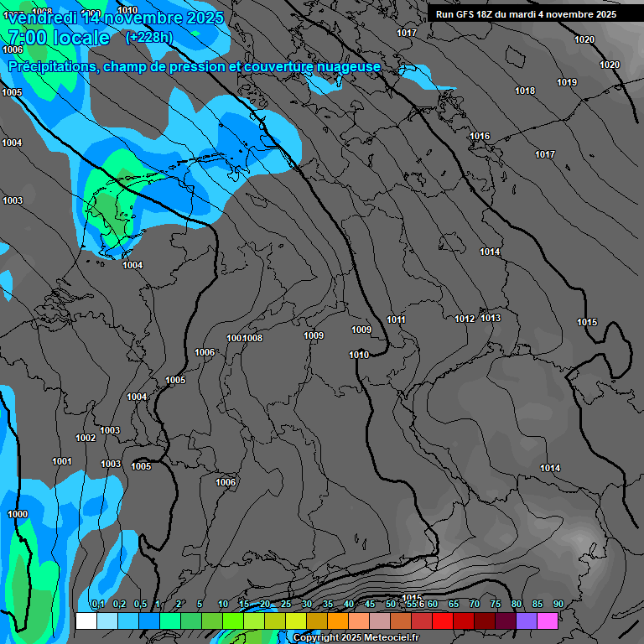
Task: Click the 7:00 locale time label
Action: point(59,38)
